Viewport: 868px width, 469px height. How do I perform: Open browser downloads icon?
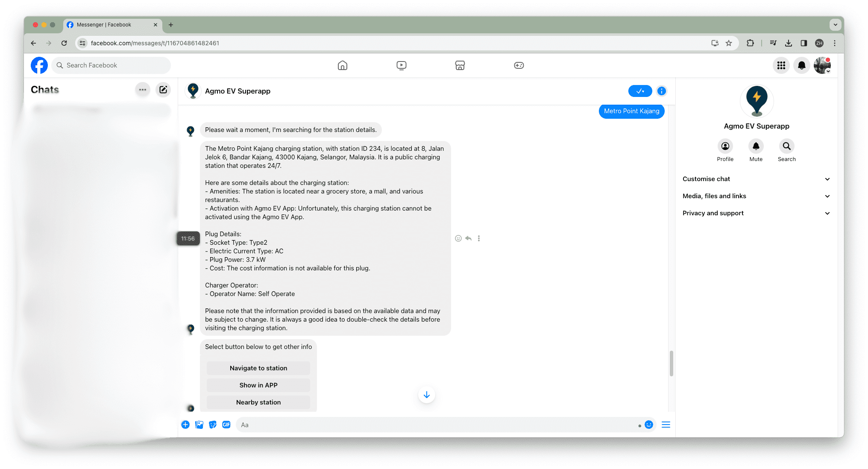789,43
